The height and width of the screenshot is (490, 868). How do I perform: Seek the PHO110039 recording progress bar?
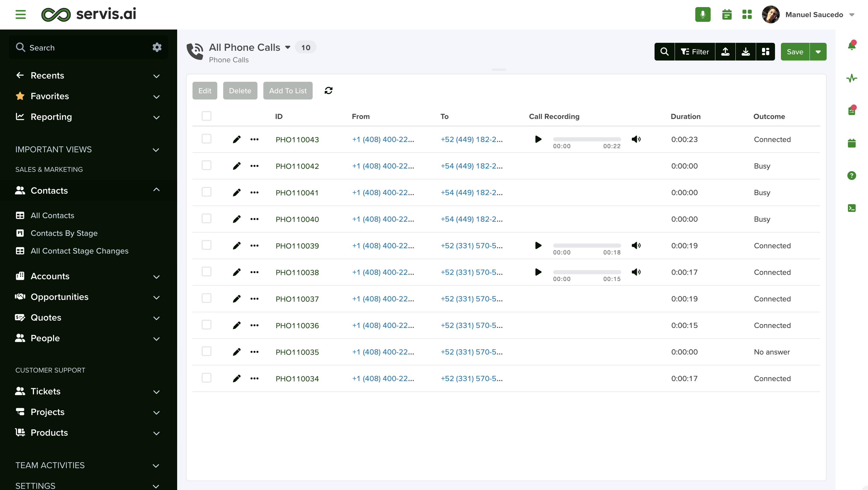587,245
